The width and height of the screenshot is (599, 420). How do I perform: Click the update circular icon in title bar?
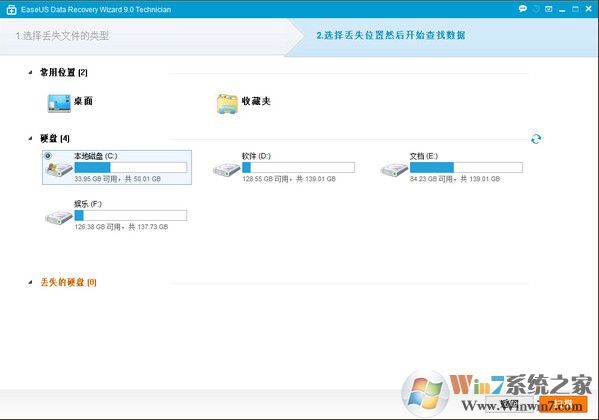(x=536, y=9)
